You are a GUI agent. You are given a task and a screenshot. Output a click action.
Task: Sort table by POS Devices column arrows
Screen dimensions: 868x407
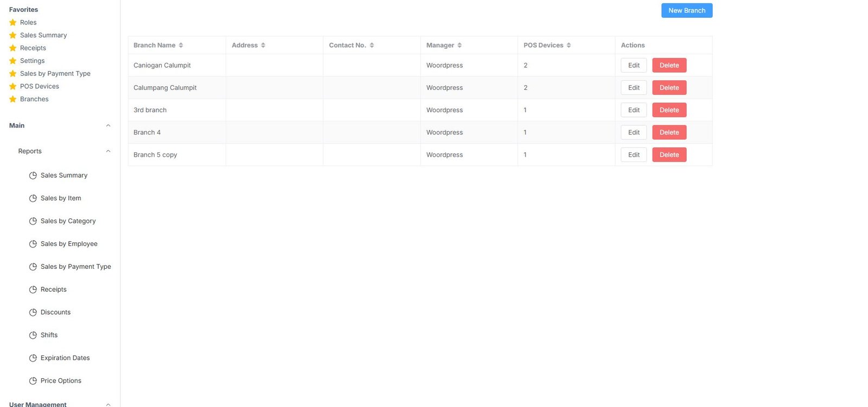tap(569, 45)
